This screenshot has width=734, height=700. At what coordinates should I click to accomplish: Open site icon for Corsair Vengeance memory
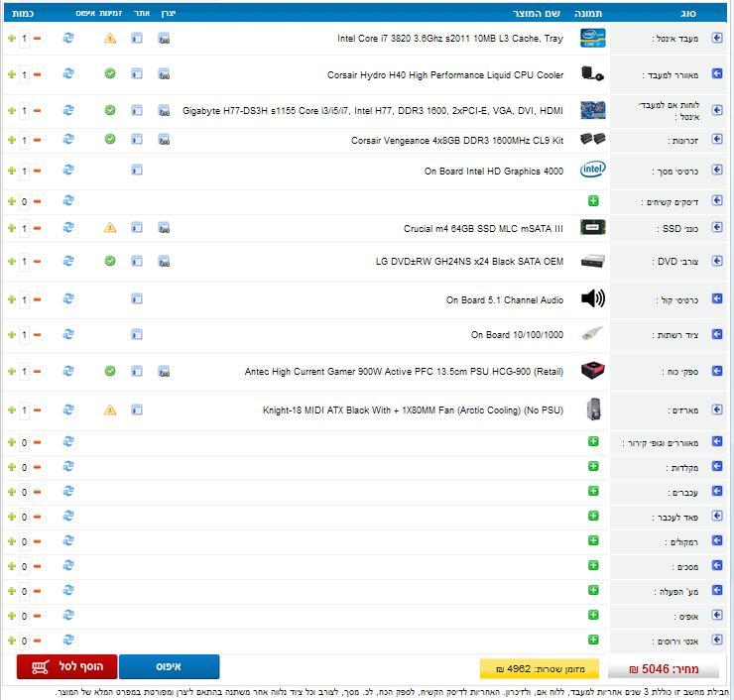[x=137, y=140]
